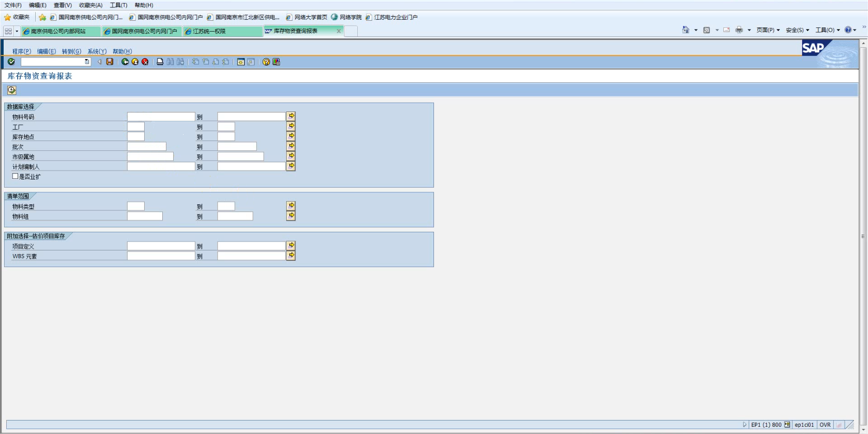Expand the 工具(O) browser toolbar dropdown
The height and width of the screenshot is (434, 868).
tap(827, 30)
